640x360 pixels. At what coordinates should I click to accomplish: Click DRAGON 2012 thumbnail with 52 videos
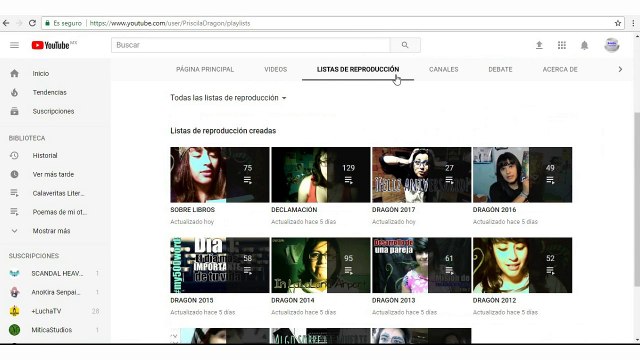(522, 265)
